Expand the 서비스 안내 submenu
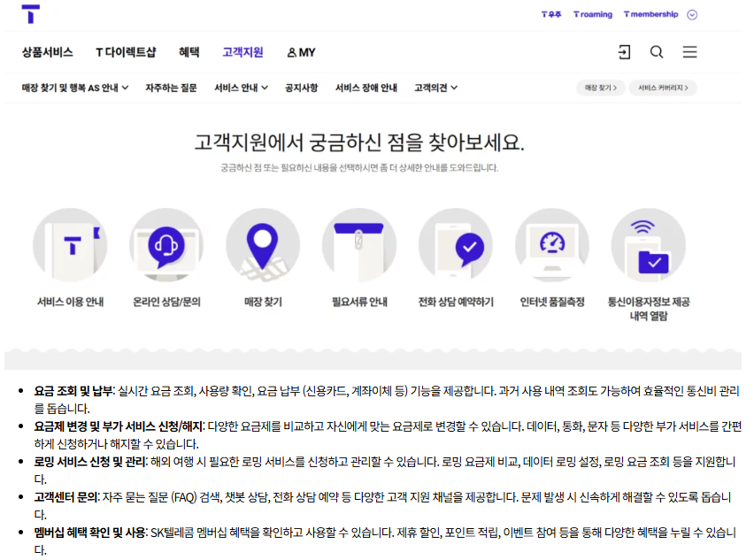The image size is (754, 560). click(x=241, y=88)
